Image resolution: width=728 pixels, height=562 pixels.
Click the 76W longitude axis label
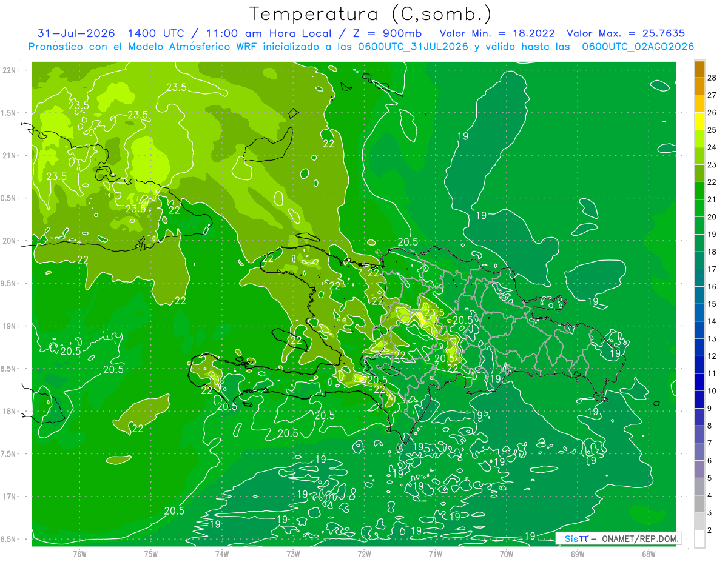79,554
